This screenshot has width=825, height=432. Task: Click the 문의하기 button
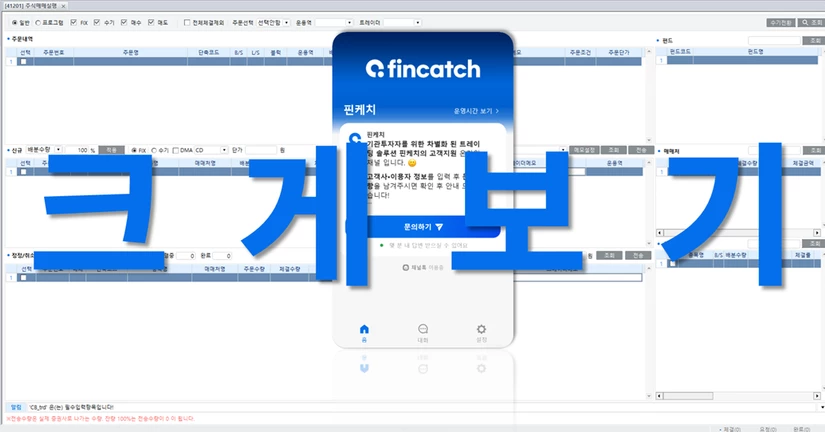click(x=424, y=227)
